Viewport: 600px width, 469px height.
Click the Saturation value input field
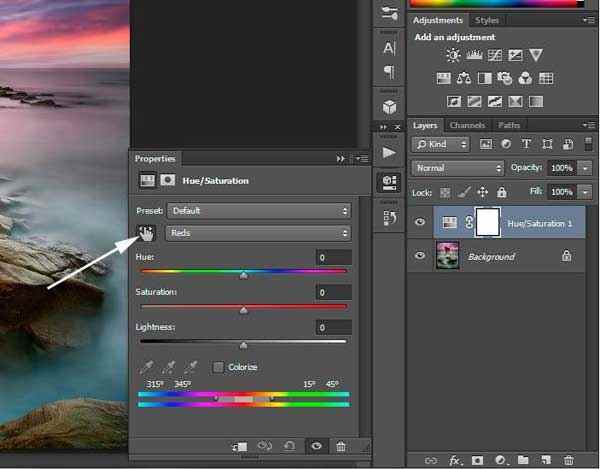click(333, 292)
